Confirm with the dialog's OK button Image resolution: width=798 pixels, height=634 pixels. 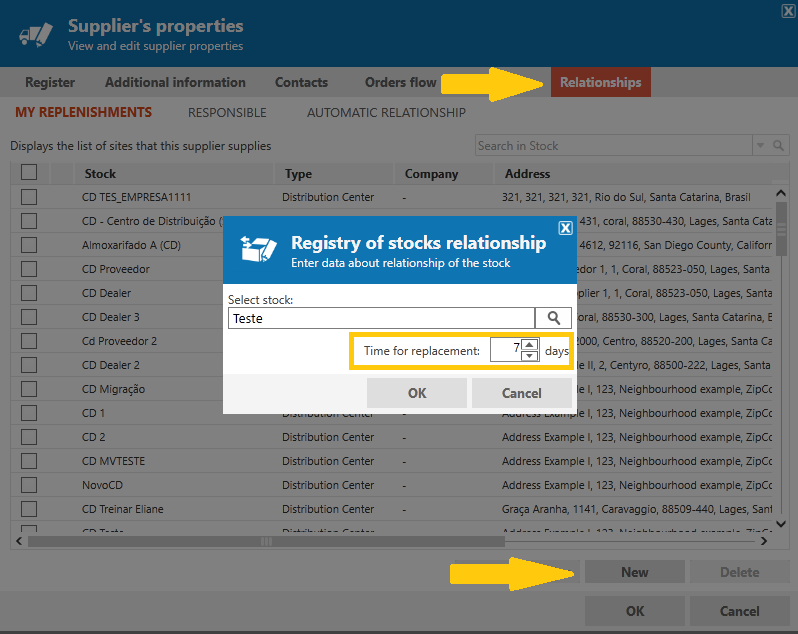417,393
